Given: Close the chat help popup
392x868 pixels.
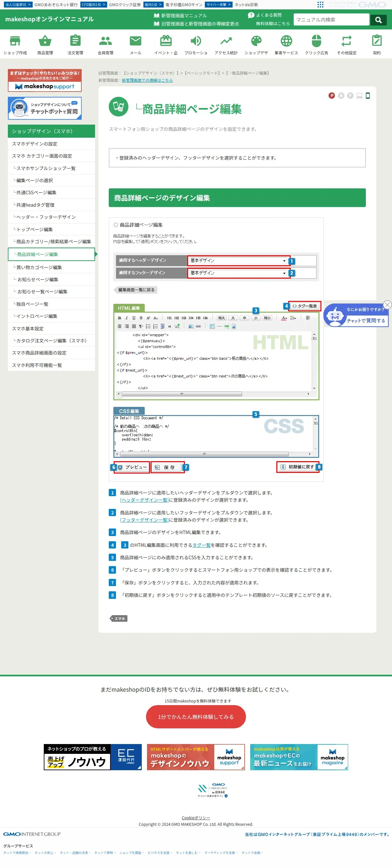Looking at the screenshot, I should pyautogui.click(x=387, y=304).
